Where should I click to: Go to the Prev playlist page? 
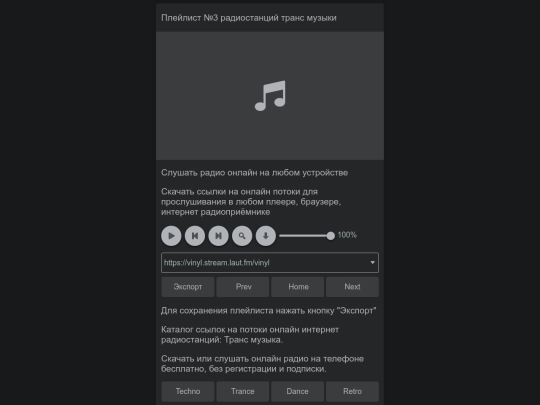click(x=243, y=287)
